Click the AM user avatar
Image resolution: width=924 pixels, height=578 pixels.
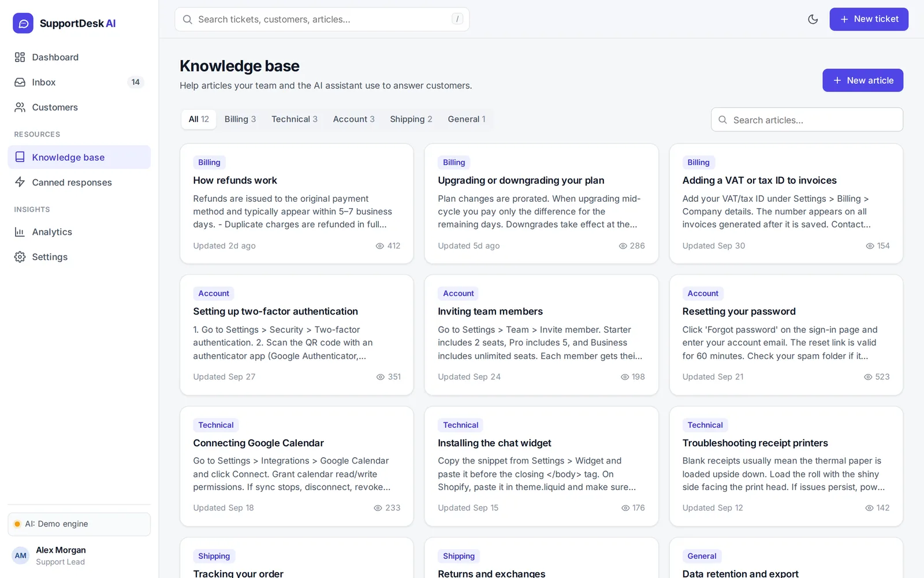pyautogui.click(x=21, y=555)
